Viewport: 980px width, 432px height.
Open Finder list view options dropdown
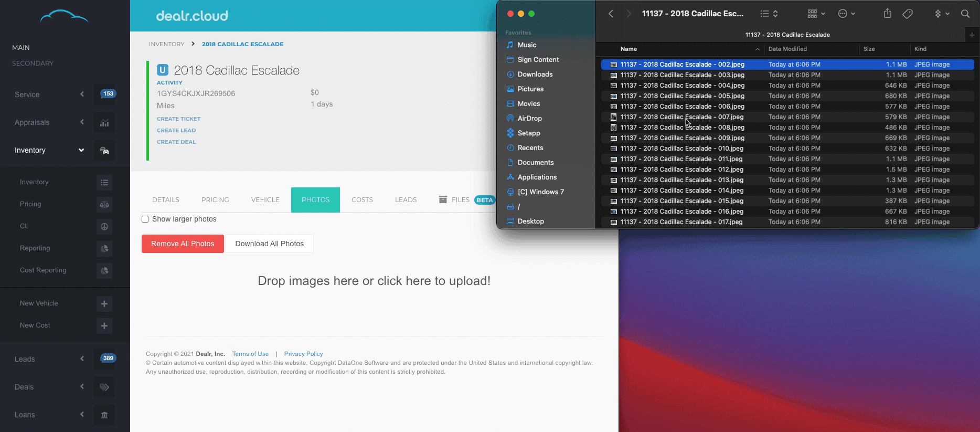tap(769, 14)
